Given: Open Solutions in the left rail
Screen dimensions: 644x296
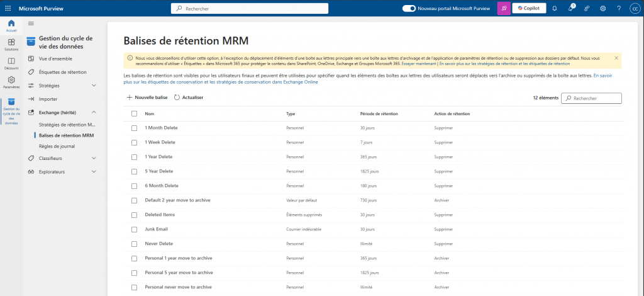Looking at the screenshot, I should tap(11, 45).
